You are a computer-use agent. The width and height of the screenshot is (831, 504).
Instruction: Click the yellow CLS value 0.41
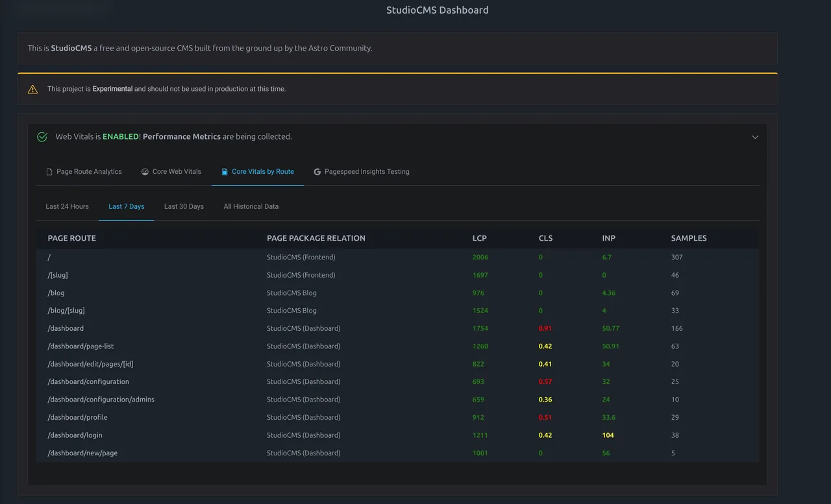point(545,364)
